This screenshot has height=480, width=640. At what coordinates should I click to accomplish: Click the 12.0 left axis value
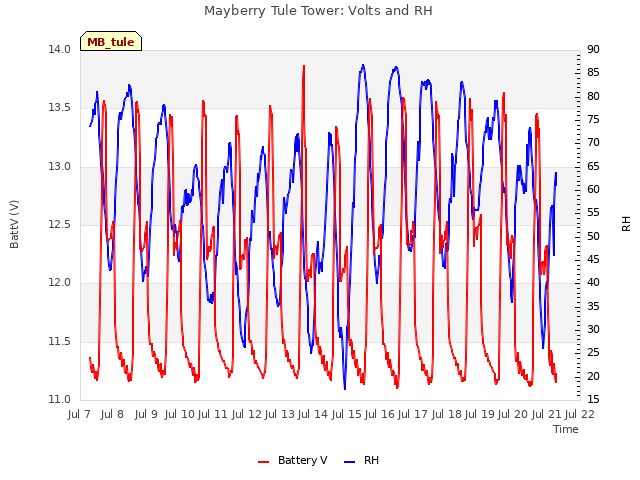click(x=59, y=282)
